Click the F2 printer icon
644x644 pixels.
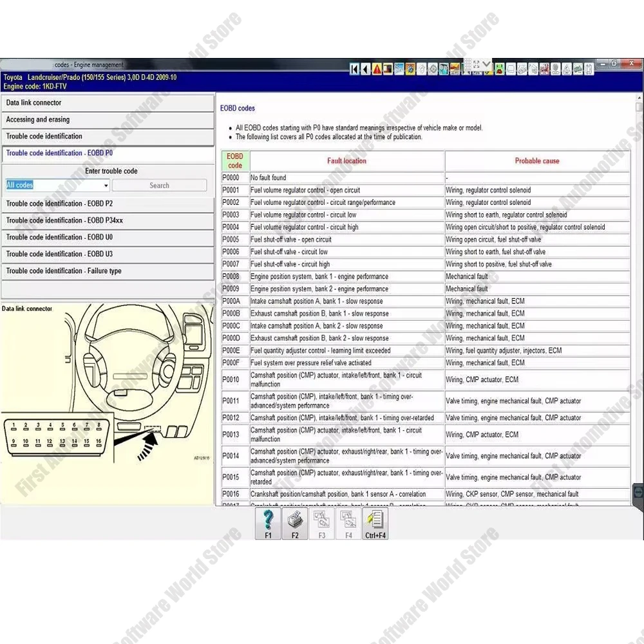tap(295, 523)
